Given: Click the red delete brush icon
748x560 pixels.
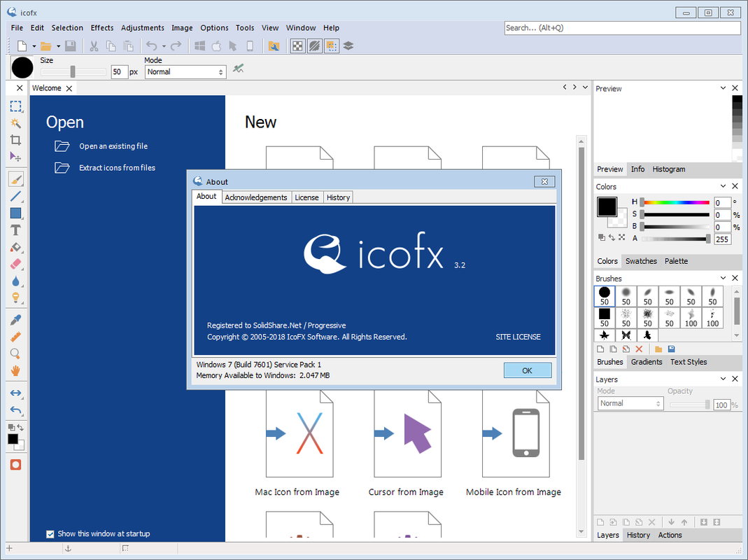Looking at the screenshot, I should (x=640, y=349).
